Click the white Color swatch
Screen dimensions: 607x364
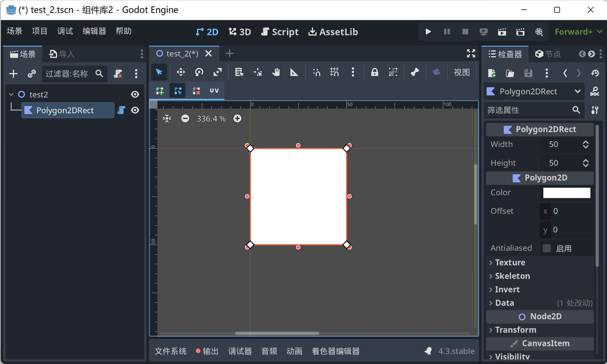click(x=567, y=192)
